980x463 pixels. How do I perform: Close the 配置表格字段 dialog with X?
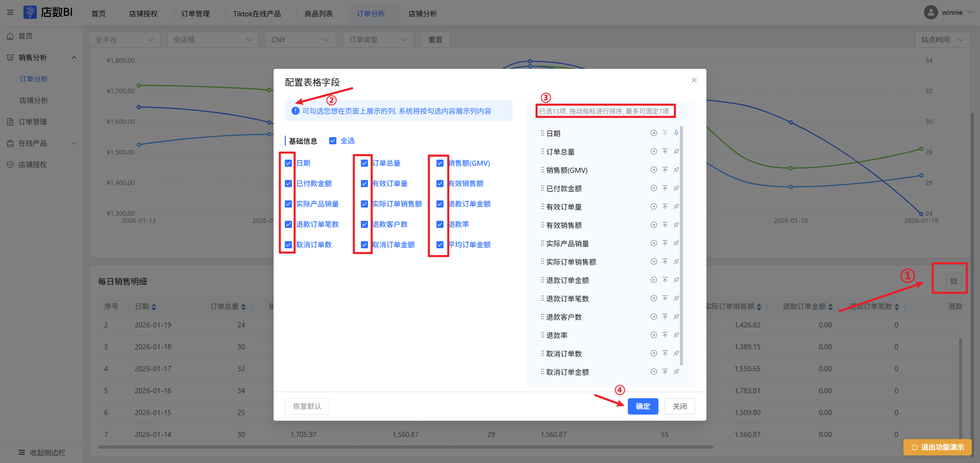click(x=694, y=80)
